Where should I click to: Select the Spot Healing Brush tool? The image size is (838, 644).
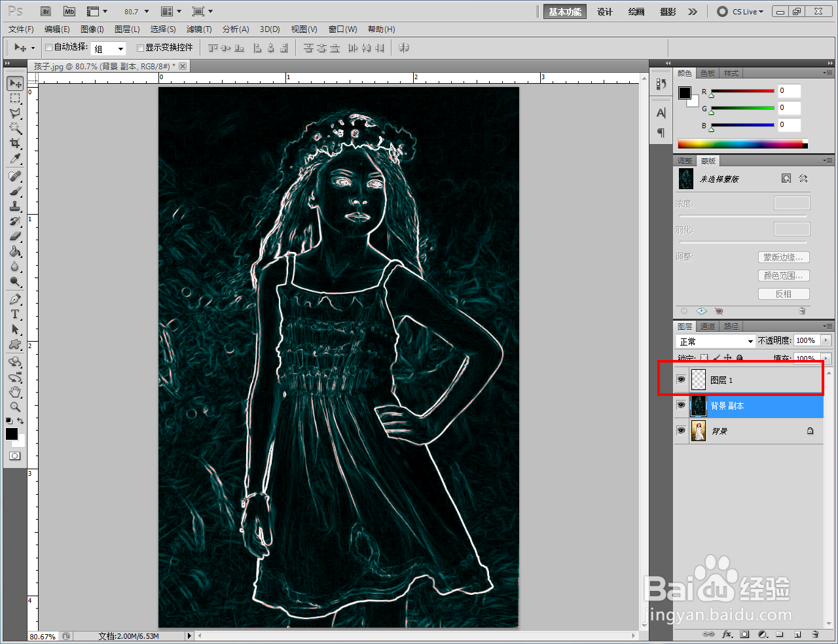coord(15,177)
